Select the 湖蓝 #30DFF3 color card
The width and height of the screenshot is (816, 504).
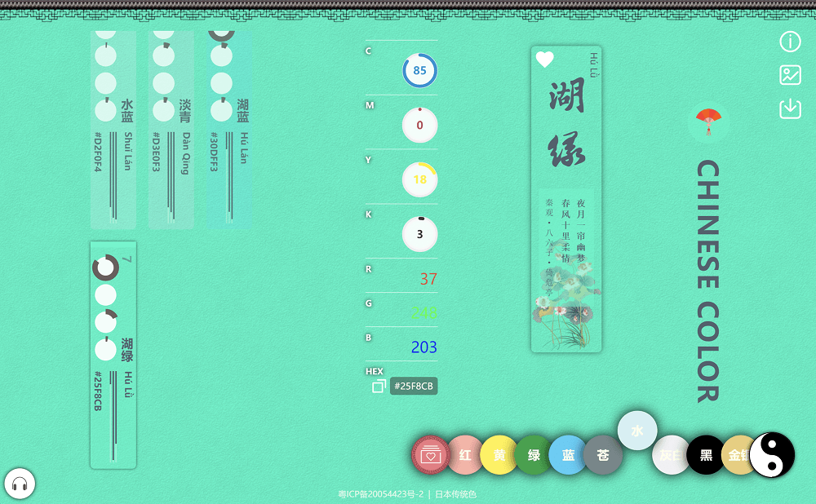coord(229,130)
